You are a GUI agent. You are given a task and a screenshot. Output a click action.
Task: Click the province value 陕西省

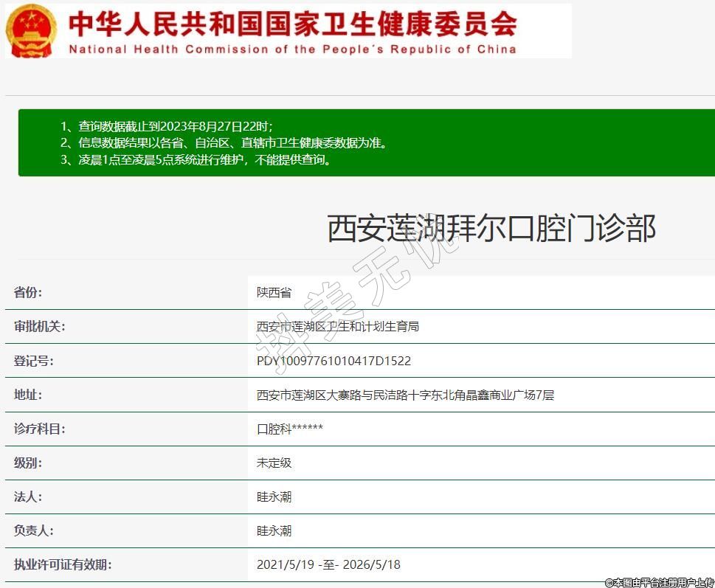[x=274, y=292]
